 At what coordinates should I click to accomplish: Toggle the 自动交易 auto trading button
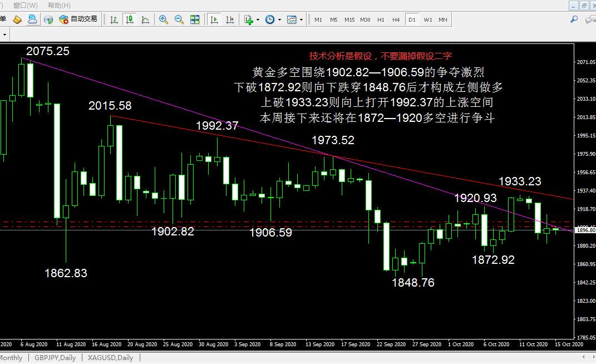78,19
